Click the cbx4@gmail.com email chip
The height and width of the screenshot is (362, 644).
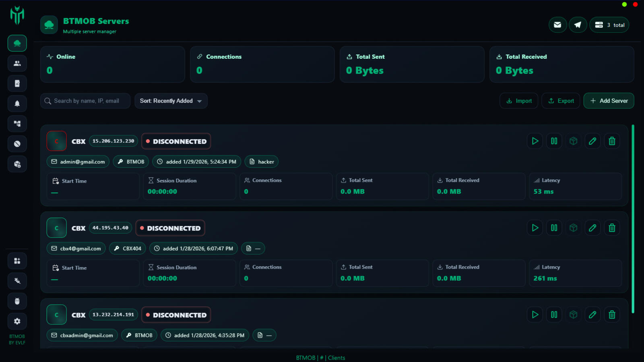point(76,249)
